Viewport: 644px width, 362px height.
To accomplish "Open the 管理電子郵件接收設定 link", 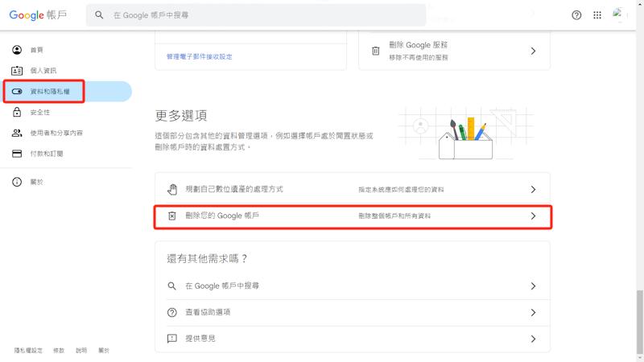I will (x=199, y=56).
